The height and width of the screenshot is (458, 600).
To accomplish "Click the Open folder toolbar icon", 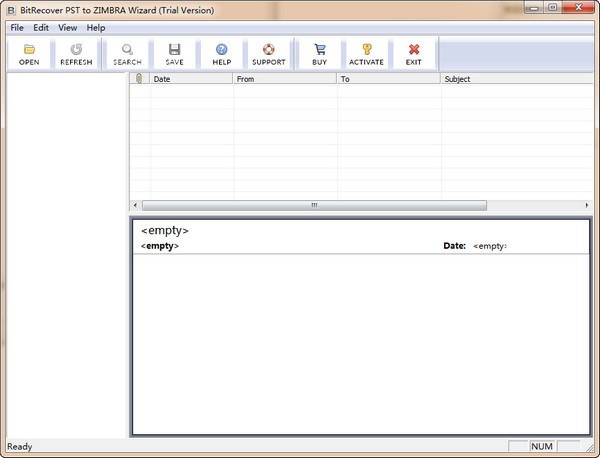I will click(29, 49).
